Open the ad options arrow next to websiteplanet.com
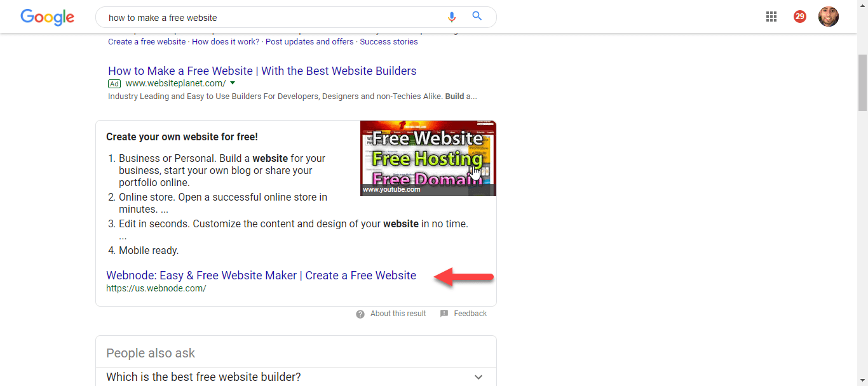Screen dimensions: 868x386 (x=233, y=83)
